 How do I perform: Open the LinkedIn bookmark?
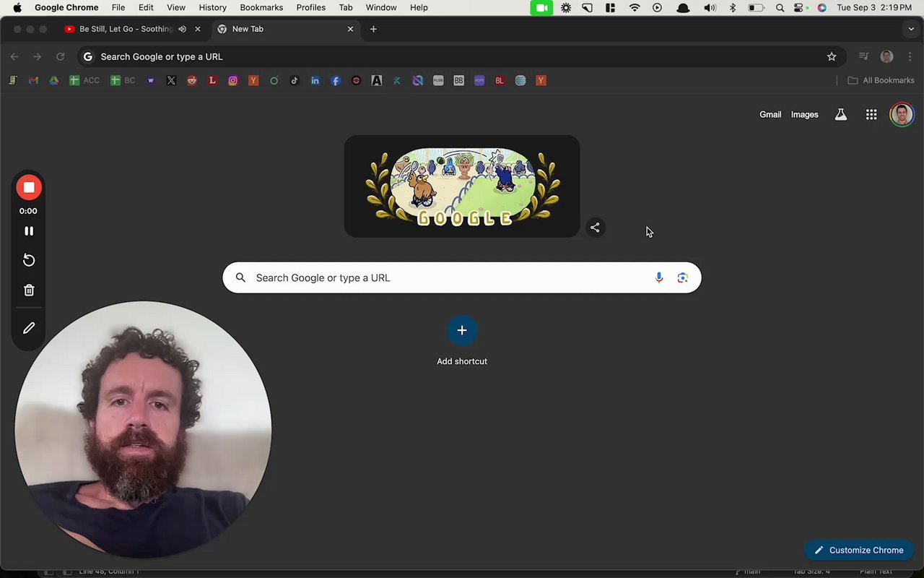point(315,80)
